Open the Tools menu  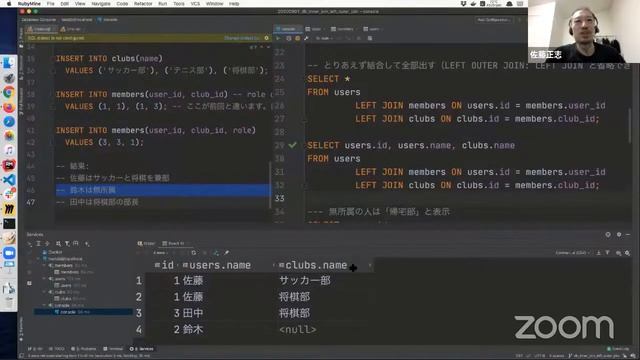tap(179, 4)
